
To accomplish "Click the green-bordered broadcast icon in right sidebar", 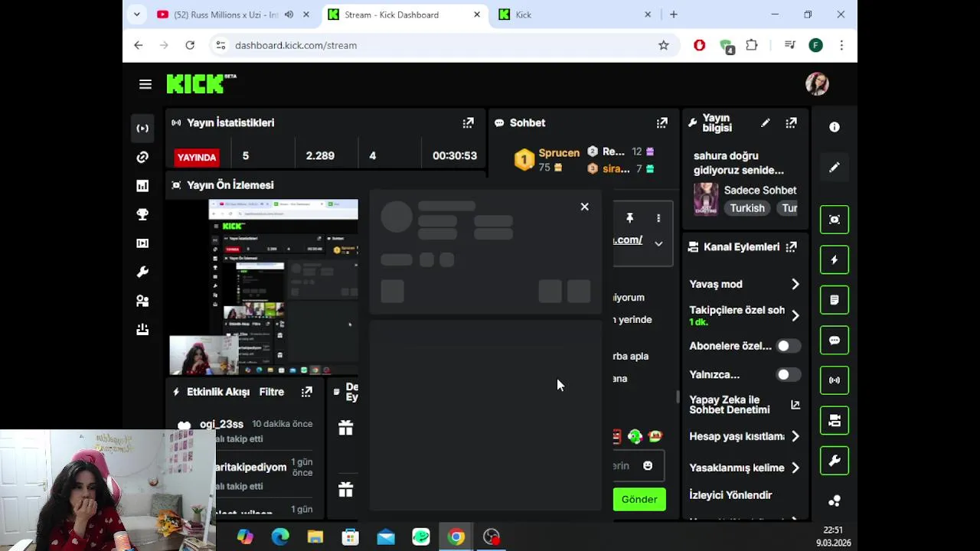I will click(x=835, y=380).
